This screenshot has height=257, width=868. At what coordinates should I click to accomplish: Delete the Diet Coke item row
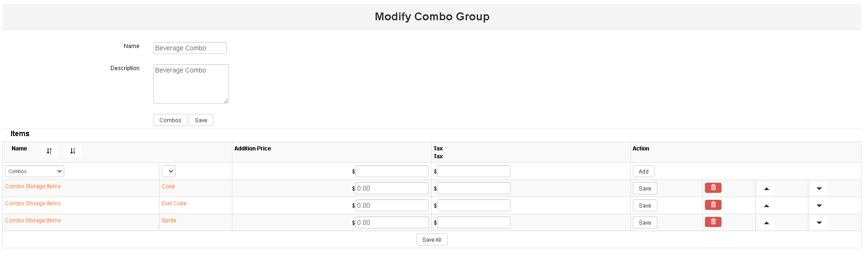(x=713, y=205)
